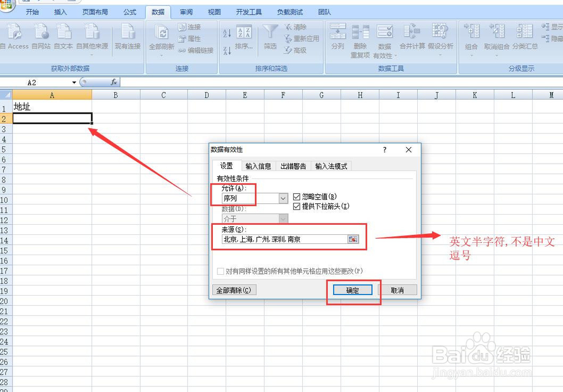
Task: Click Ungroup (取消组合) icon
Action: coord(497,31)
